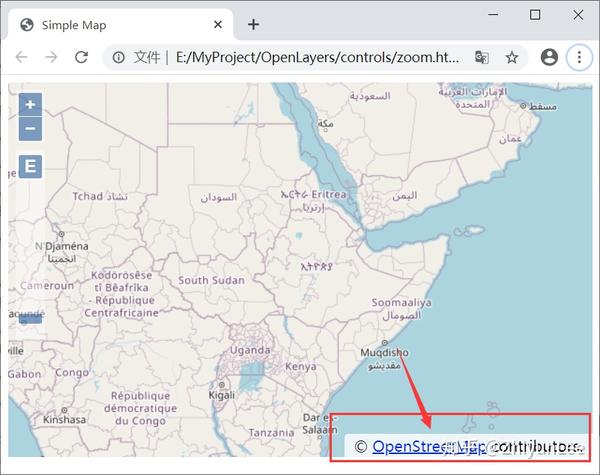Click the Uganda label on the map

(250, 350)
